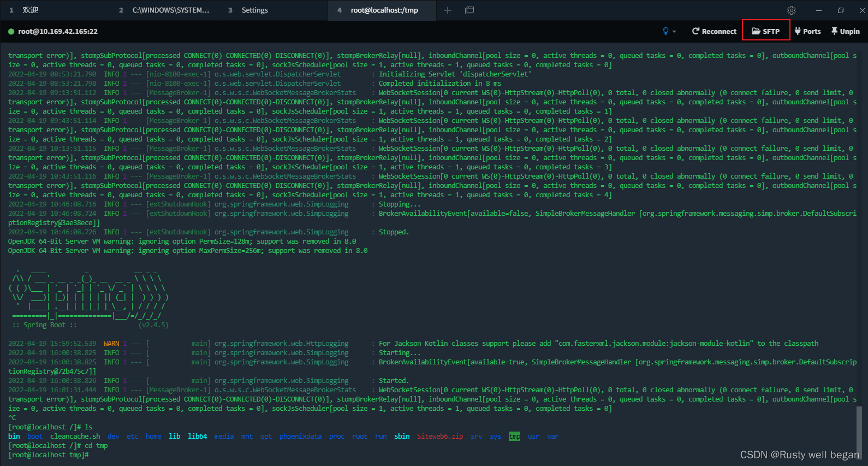868x466 pixels.
Task: Click the boot directory name
Action: [35, 436]
